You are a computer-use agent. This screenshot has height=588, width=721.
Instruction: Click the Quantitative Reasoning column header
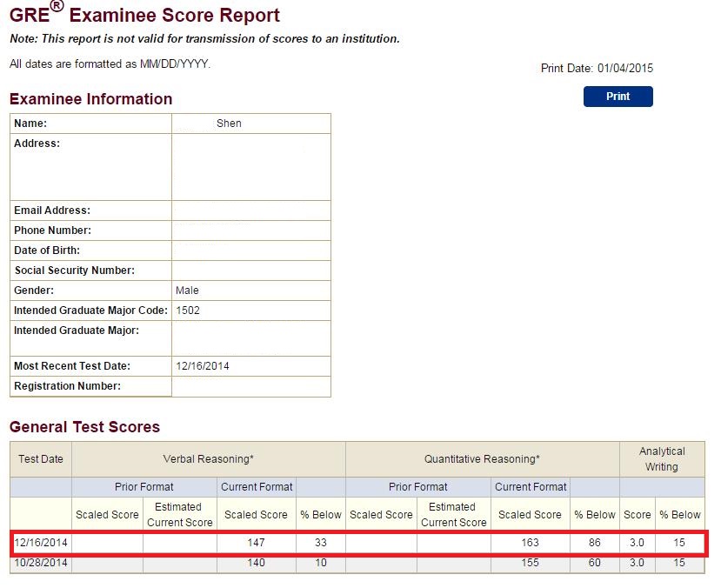click(482, 458)
